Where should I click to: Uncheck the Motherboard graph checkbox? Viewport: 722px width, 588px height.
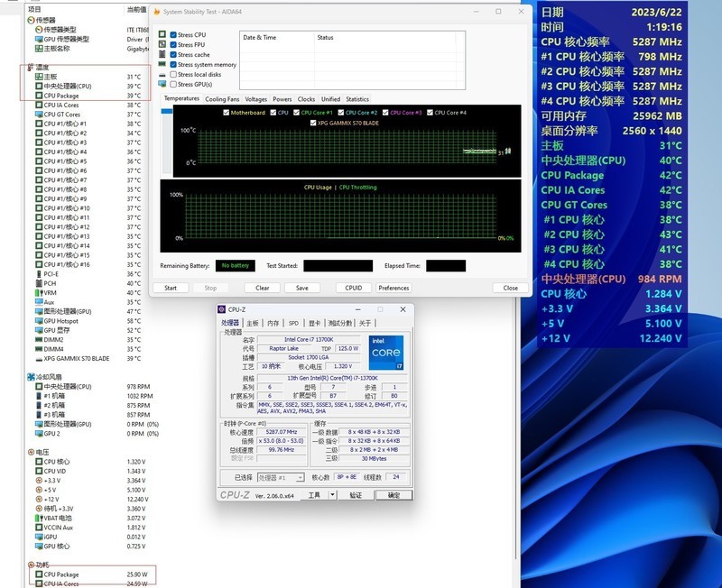(x=226, y=113)
